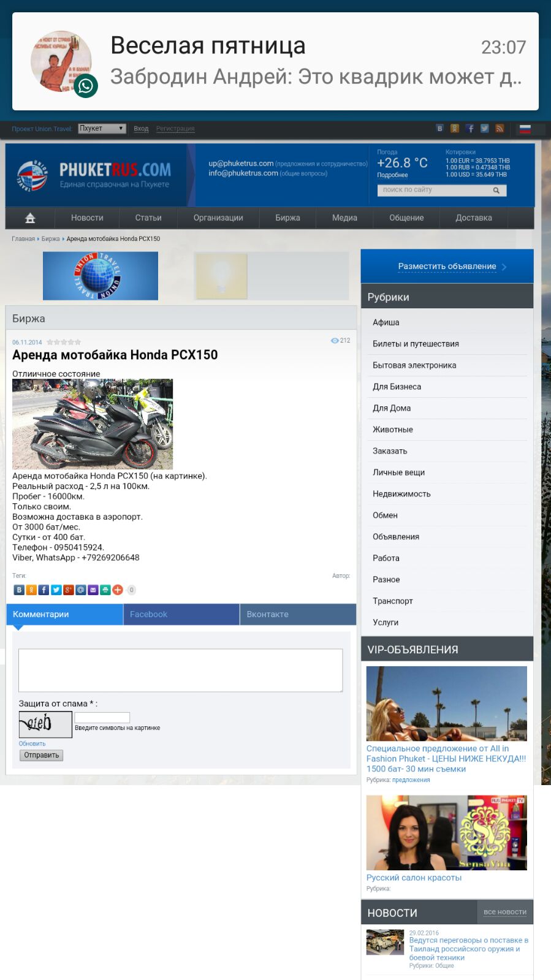Click the print icon in share row
Image resolution: width=551 pixels, height=980 pixels.
[x=105, y=590]
